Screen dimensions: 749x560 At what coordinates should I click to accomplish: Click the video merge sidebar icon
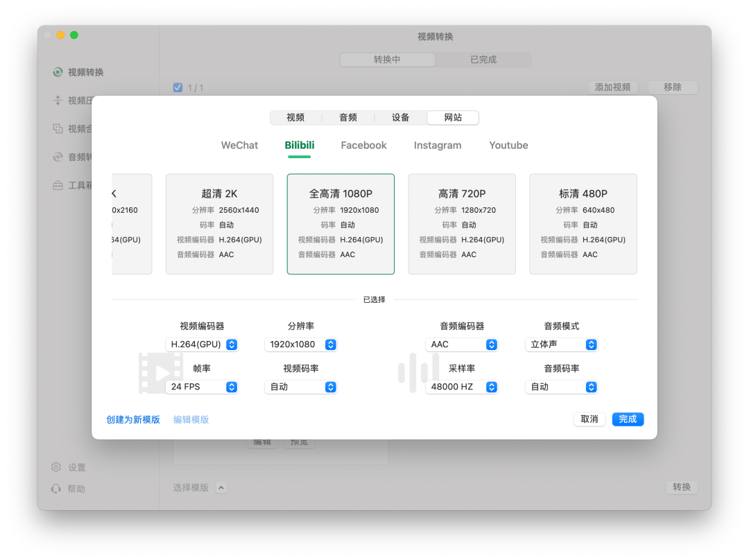coord(58,128)
